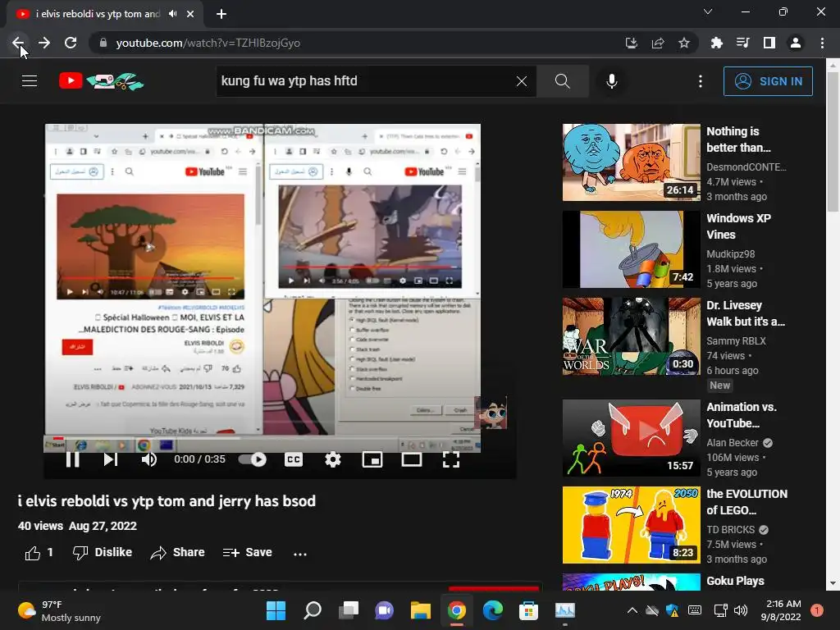This screenshot has width=840, height=630.
Task: Open the Windows Start menu
Action: point(276,610)
